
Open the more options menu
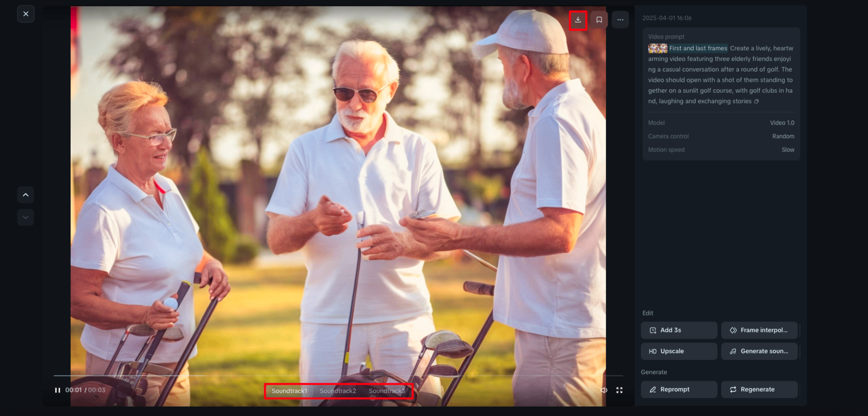(620, 20)
